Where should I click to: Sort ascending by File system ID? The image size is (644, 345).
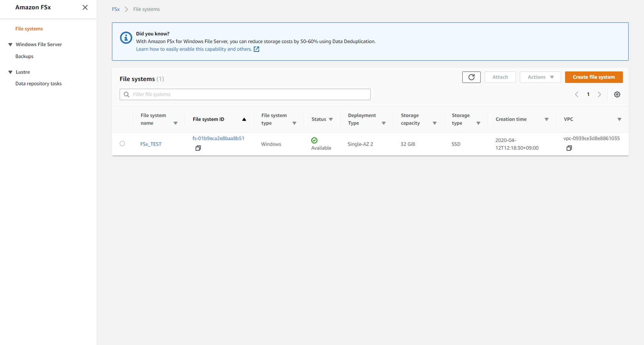click(x=244, y=119)
